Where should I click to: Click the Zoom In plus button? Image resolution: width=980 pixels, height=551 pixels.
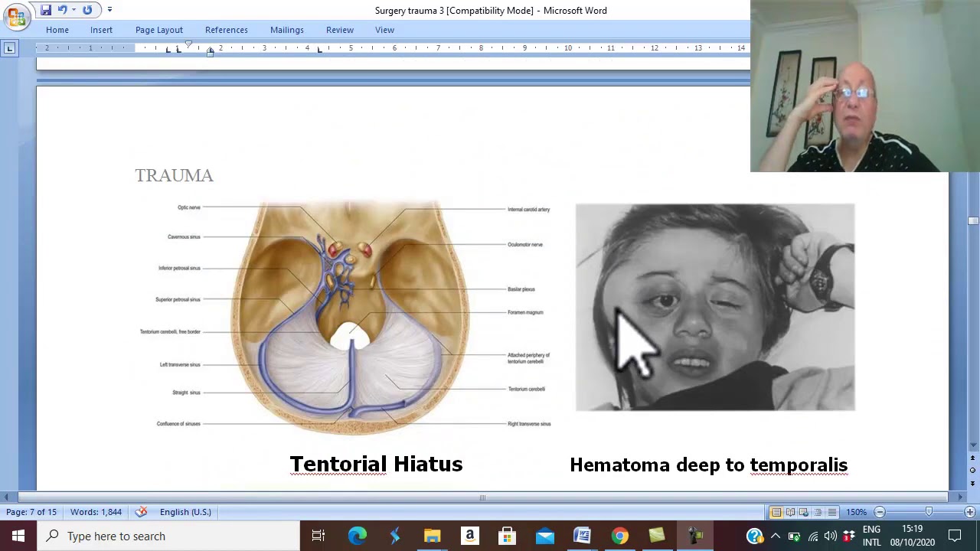(969, 512)
